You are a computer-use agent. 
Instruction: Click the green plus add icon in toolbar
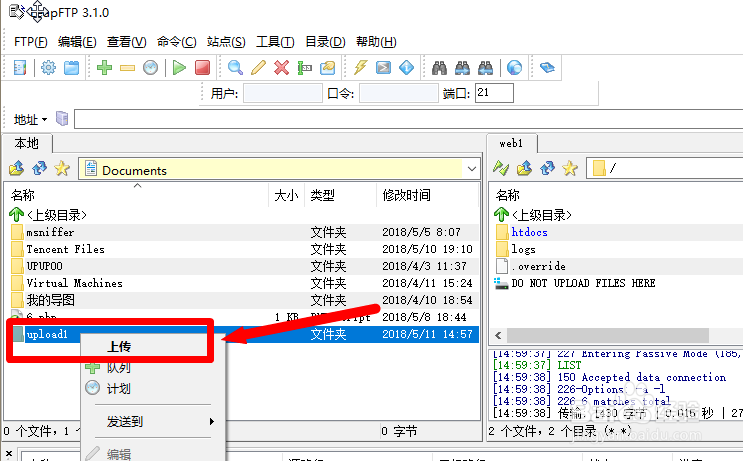point(104,68)
